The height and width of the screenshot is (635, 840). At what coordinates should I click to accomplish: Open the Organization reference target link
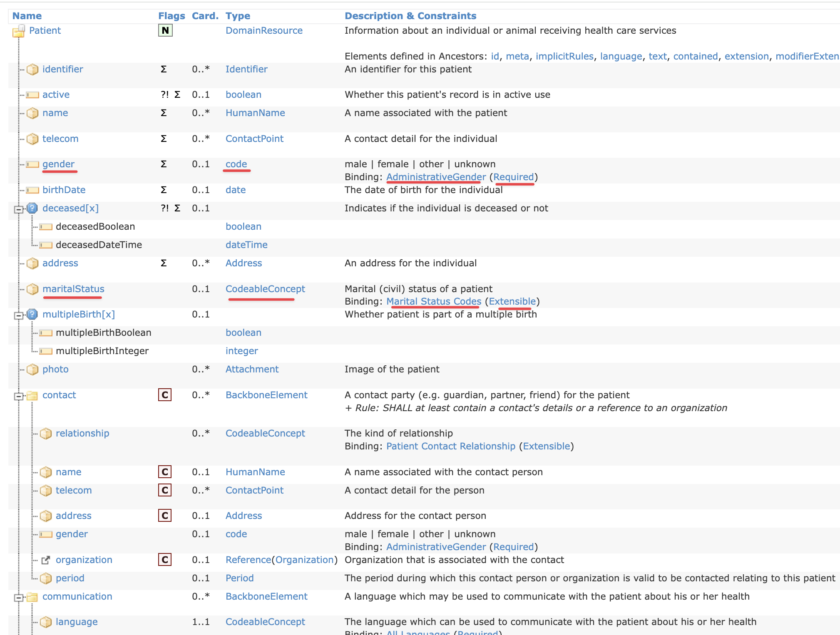pos(304,560)
